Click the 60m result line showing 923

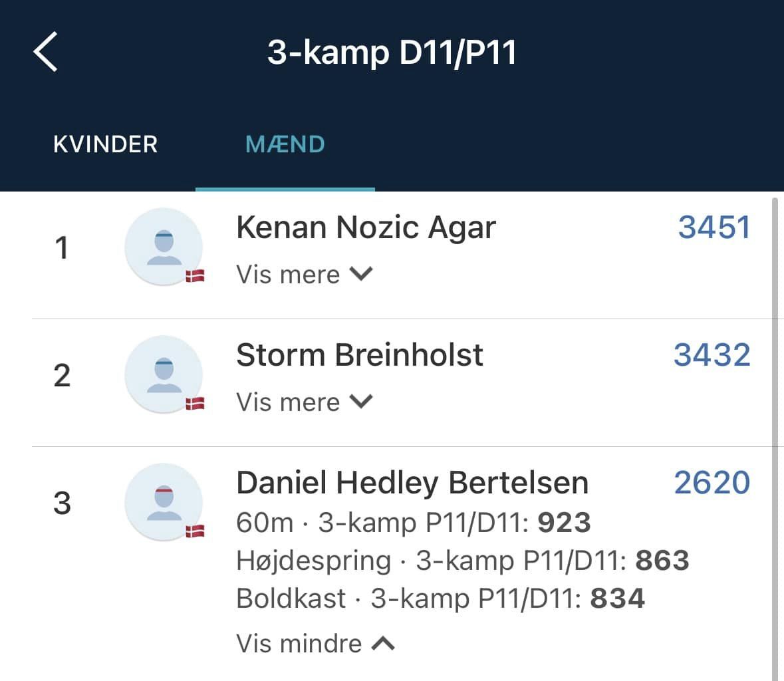414,523
